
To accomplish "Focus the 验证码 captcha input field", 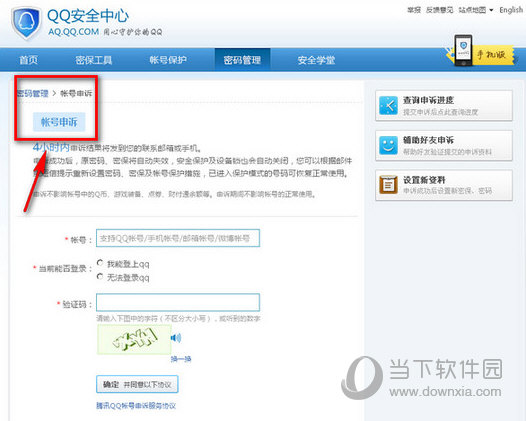I will (178, 302).
